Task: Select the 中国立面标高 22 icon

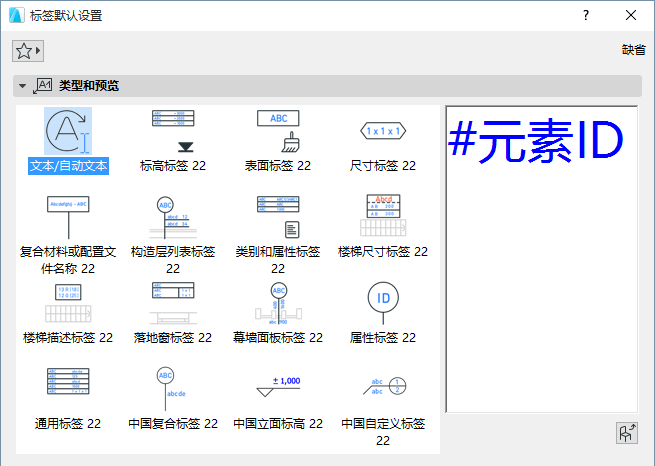Action: tap(278, 389)
